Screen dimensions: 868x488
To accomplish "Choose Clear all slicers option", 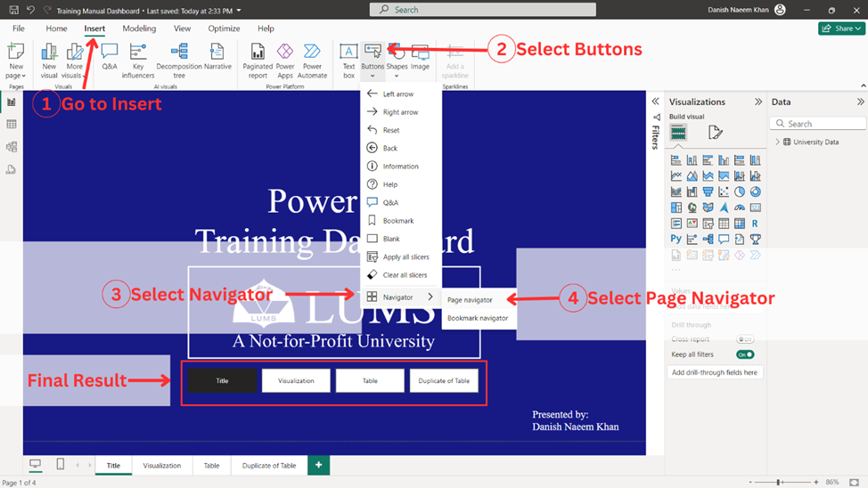I will (x=401, y=275).
